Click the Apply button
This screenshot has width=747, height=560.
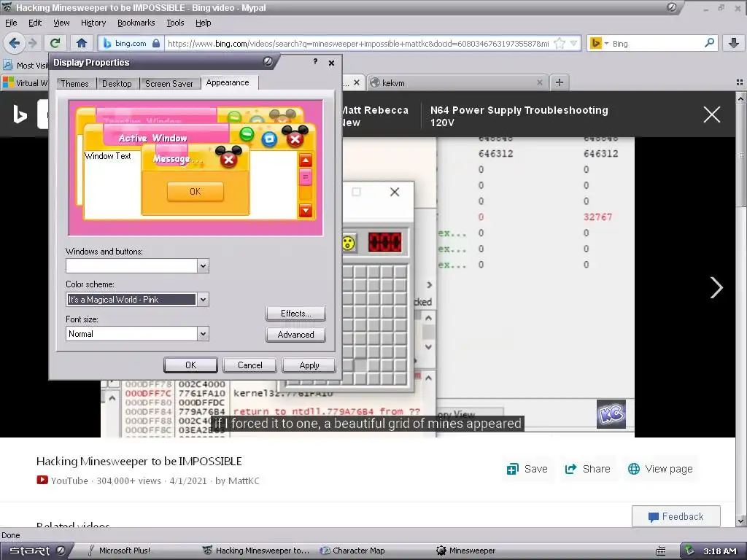click(x=309, y=365)
